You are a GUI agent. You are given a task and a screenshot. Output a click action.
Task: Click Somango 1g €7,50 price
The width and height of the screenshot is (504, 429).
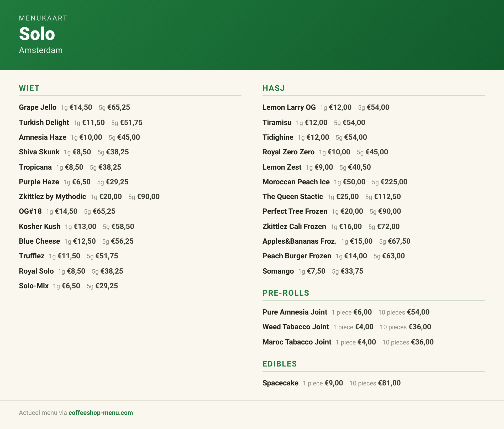pos(316,271)
